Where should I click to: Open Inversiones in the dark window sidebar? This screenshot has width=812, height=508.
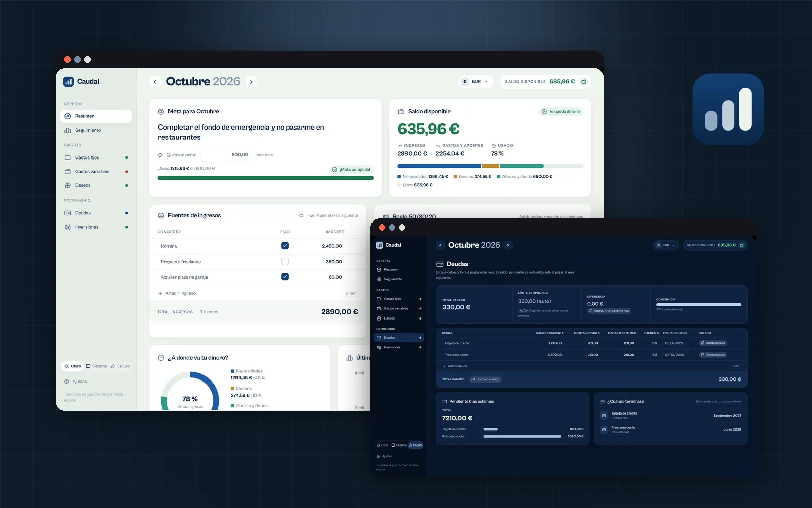pyautogui.click(x=399, y=347)
